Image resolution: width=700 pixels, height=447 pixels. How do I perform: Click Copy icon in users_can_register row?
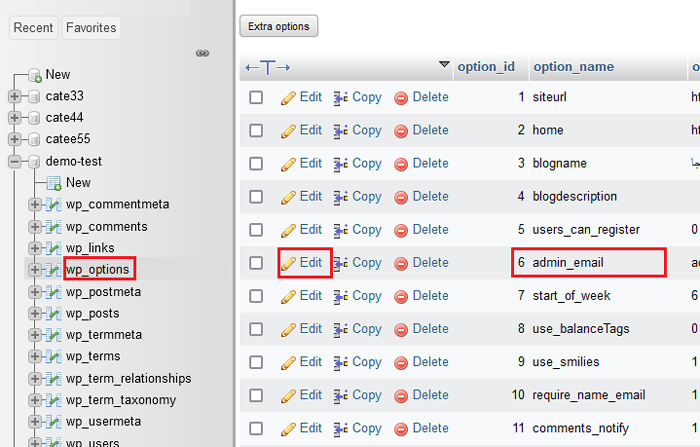tap(341, 230)
